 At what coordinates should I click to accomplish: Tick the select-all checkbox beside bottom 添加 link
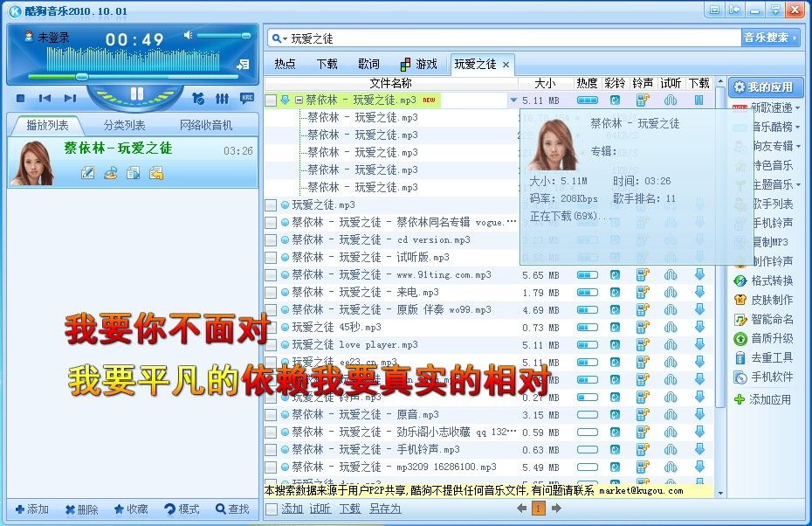point(271,509)
